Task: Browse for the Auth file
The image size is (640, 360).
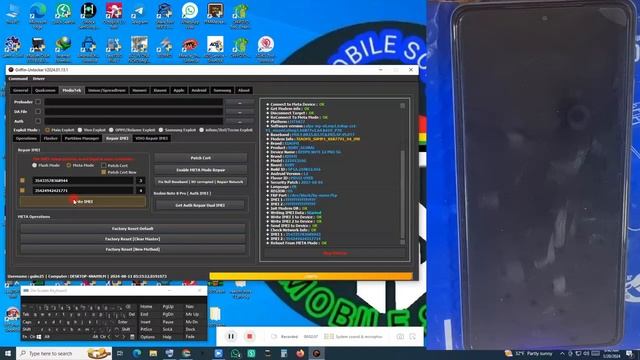Action: pyautogui.click(x=240, y=121)
